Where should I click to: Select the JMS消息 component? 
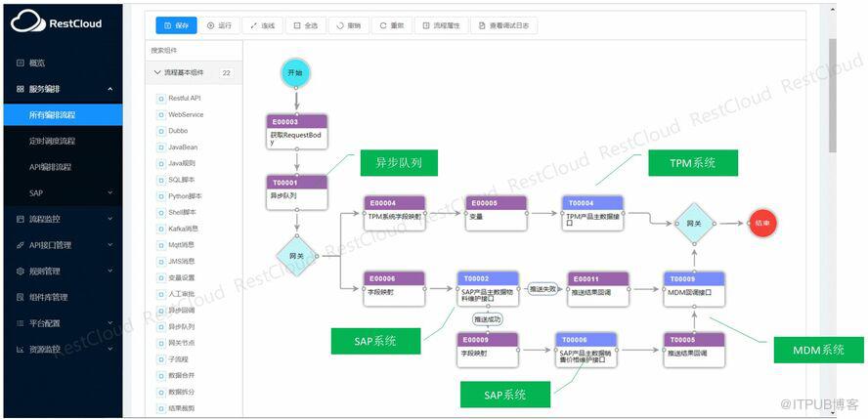177,261
